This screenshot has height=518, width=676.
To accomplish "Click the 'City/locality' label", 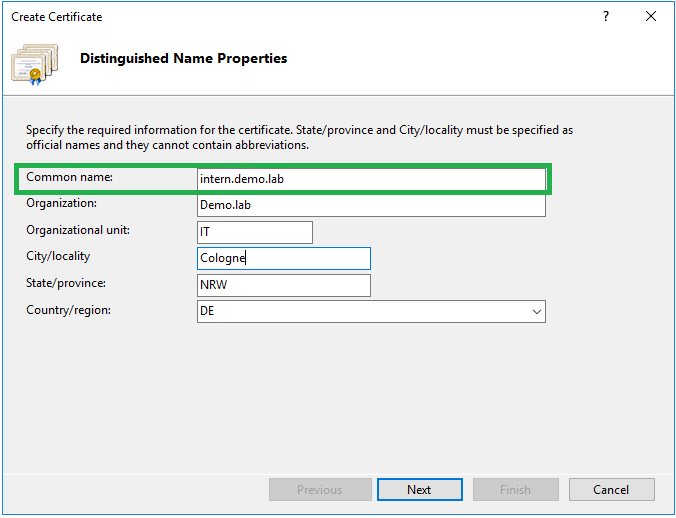I will (x=58, y=256).
